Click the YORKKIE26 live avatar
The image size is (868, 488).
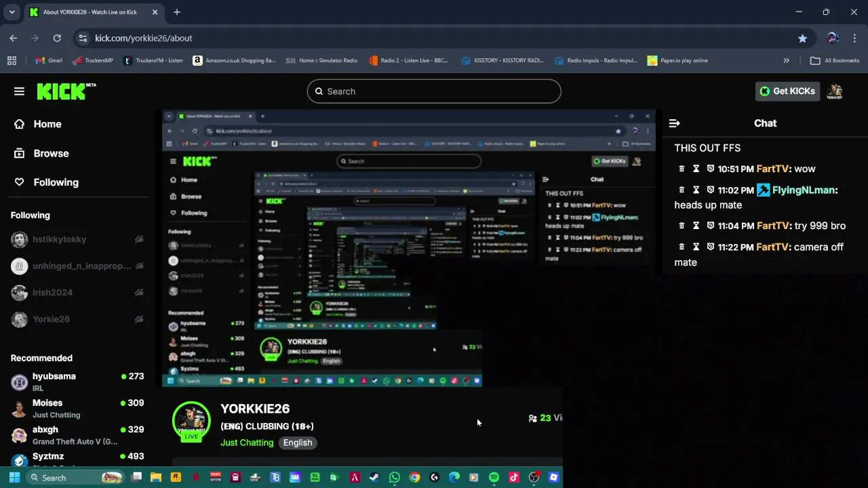[x=191, y=422]
